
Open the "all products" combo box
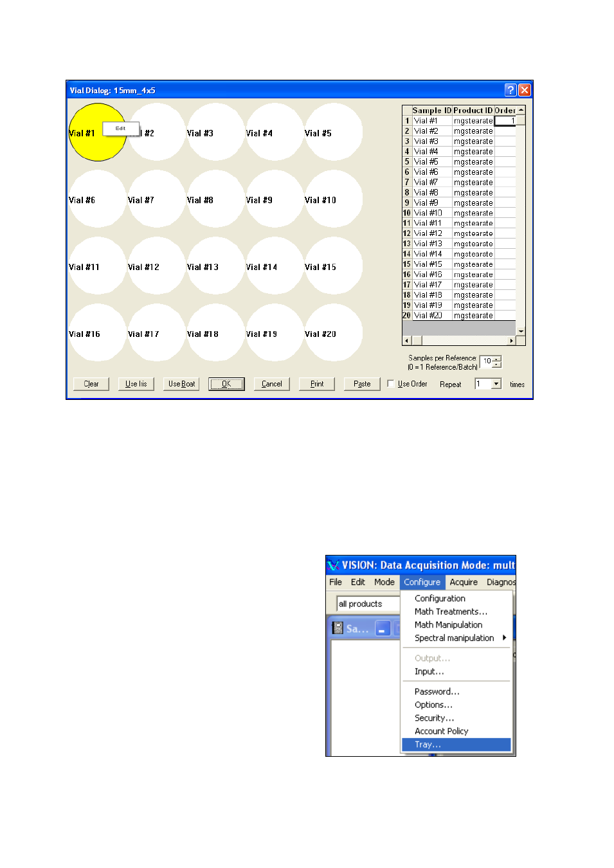coord(368,604)
